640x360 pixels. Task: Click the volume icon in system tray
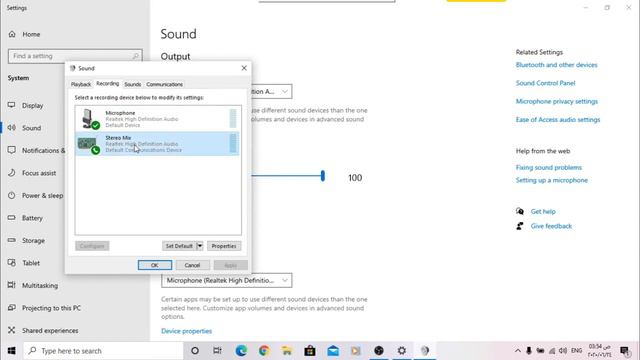point(563,351)
